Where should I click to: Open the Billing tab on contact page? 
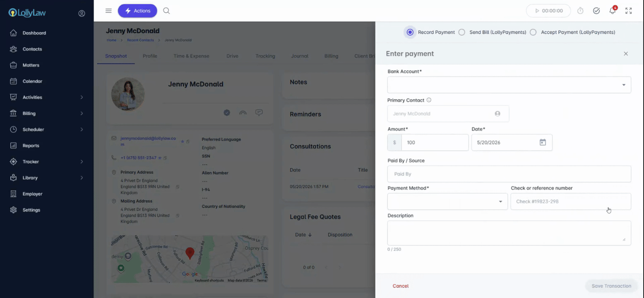(x=331, y=56)
